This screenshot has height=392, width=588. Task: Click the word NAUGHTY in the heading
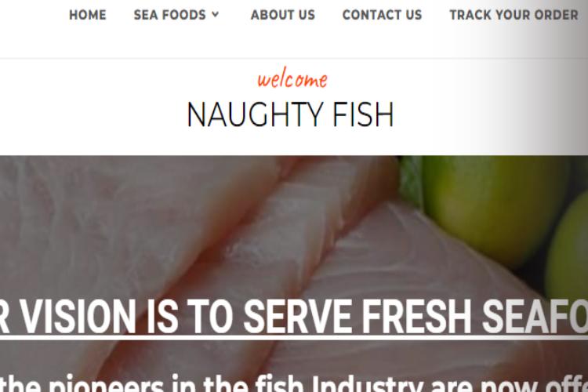tap(255, 114)
